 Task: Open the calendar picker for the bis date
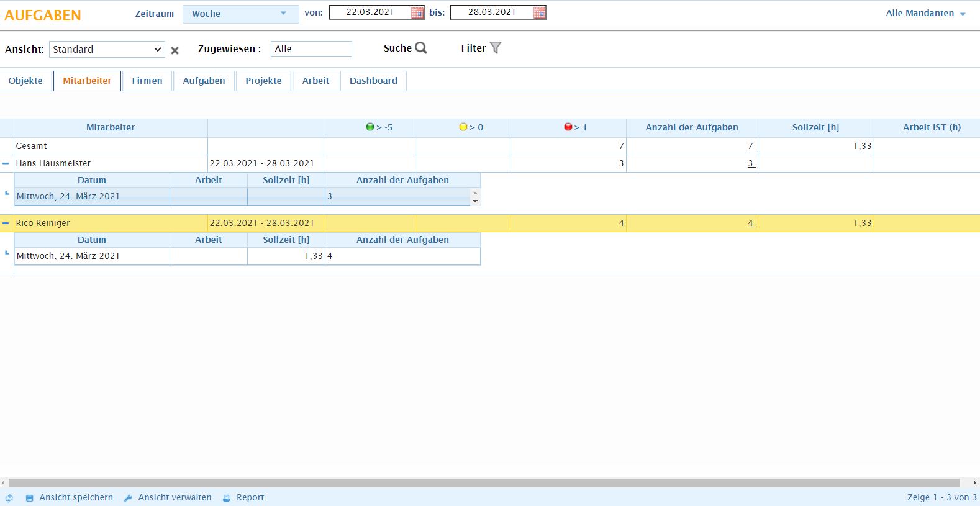pyautogui.click(x=540, y=12)
